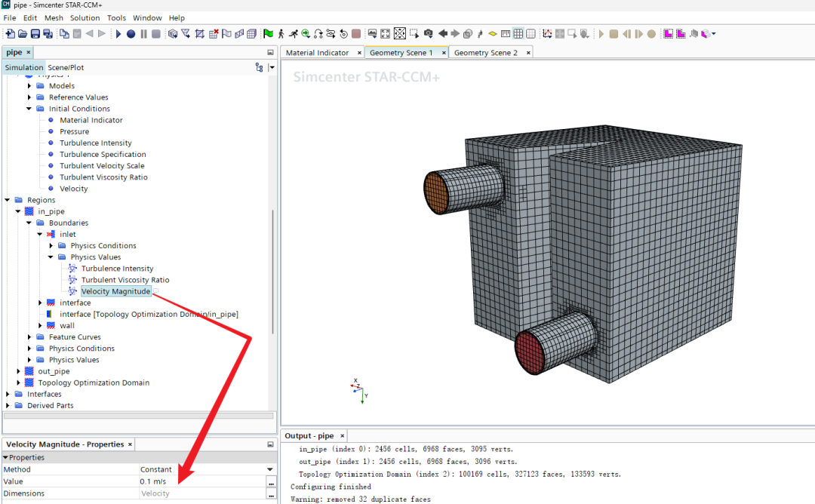Collapse the Properties section triangle
815x504 pixels.
click(x=6, y=458)
